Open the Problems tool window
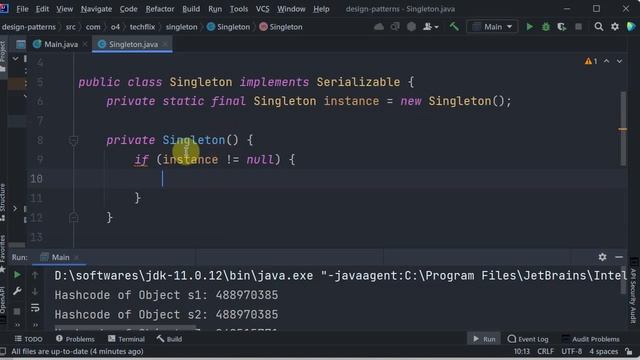 [75, 339]
